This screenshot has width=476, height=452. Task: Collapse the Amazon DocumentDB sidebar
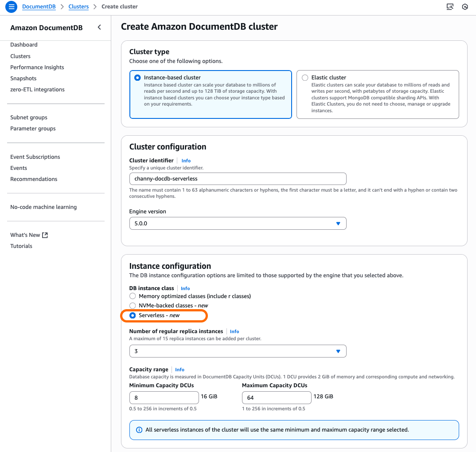coord(99,28)
